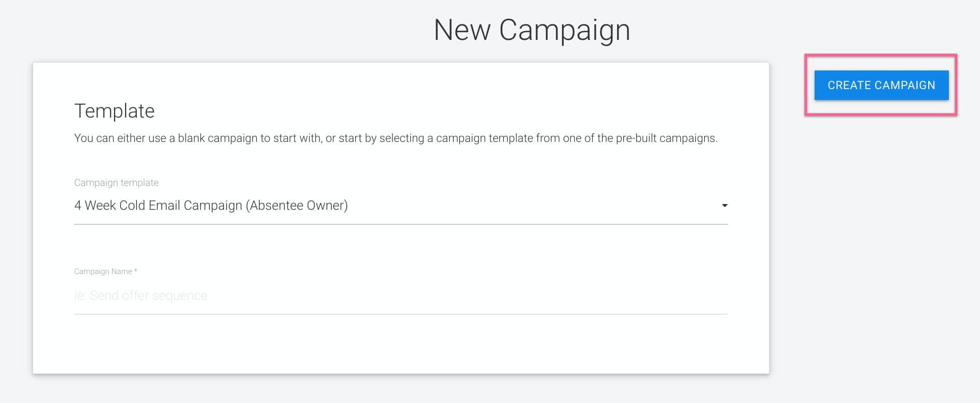
Task: Click the Campaign Name field underline
Action: 402,312
